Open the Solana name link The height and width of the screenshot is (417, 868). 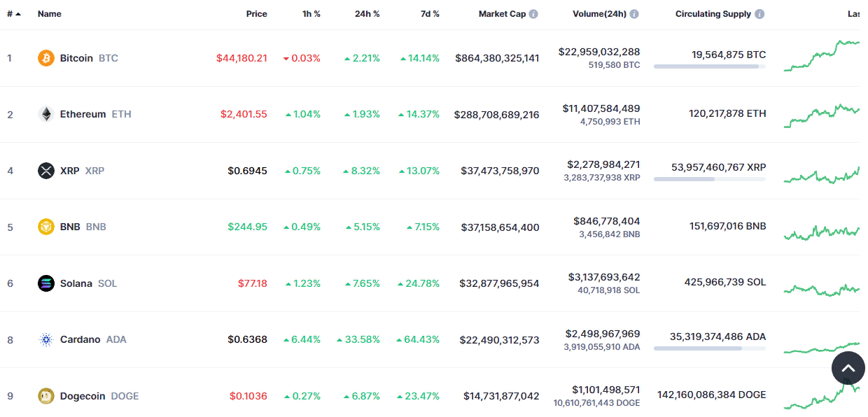(x=76, y=283)
